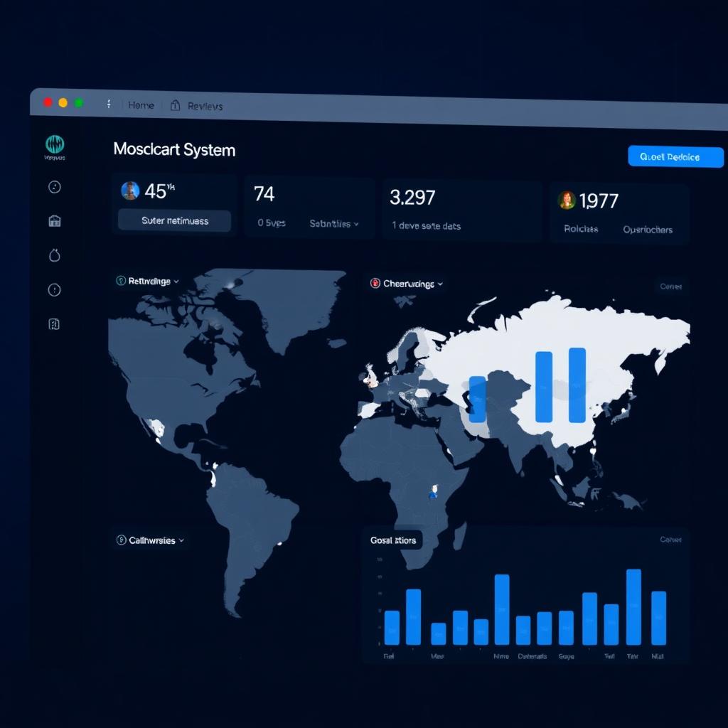Screen dimensions: 728x728
Task: Click the blue Quoel Redoice button
Action: [675, 157]
